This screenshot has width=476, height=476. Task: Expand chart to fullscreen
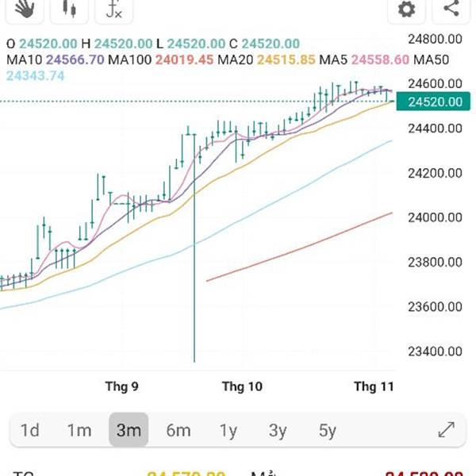click(446, 430)
